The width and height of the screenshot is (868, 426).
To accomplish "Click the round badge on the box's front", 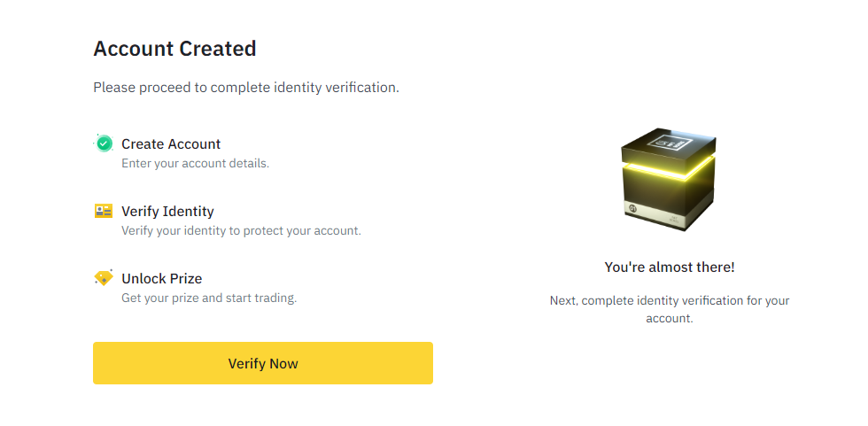I will [634, 209].
